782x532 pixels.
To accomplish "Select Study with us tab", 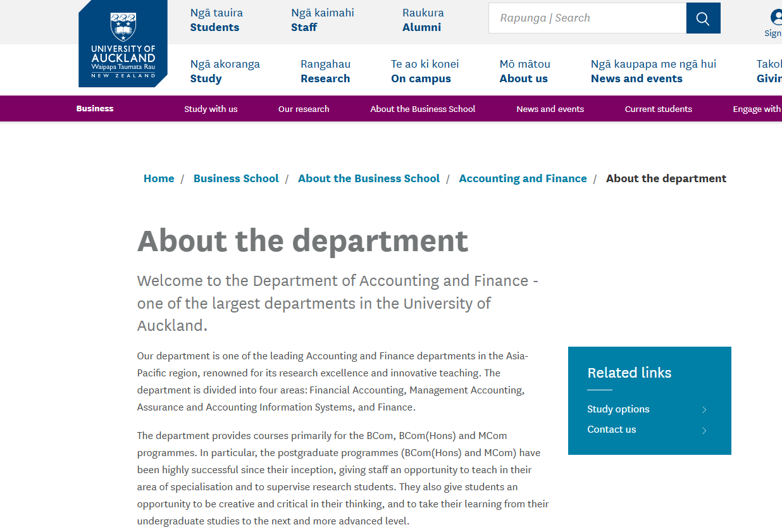I will tap(211, 109).
